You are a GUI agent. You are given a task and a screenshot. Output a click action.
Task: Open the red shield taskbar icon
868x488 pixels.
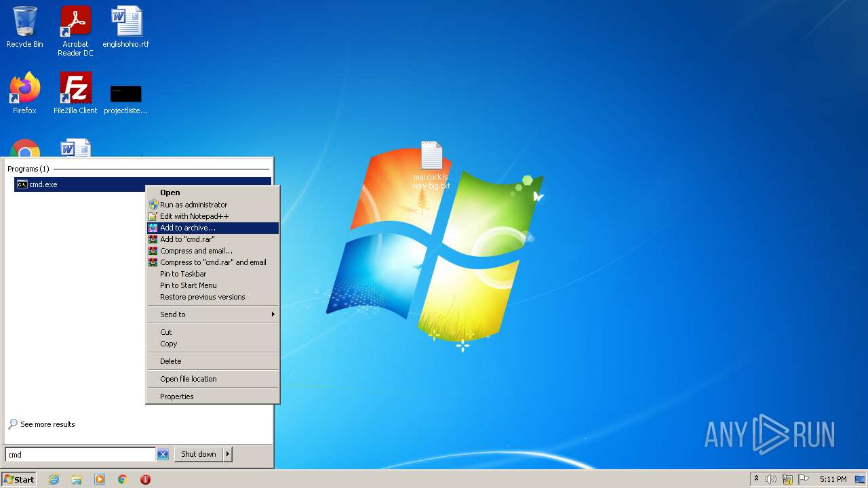point(145,479)
